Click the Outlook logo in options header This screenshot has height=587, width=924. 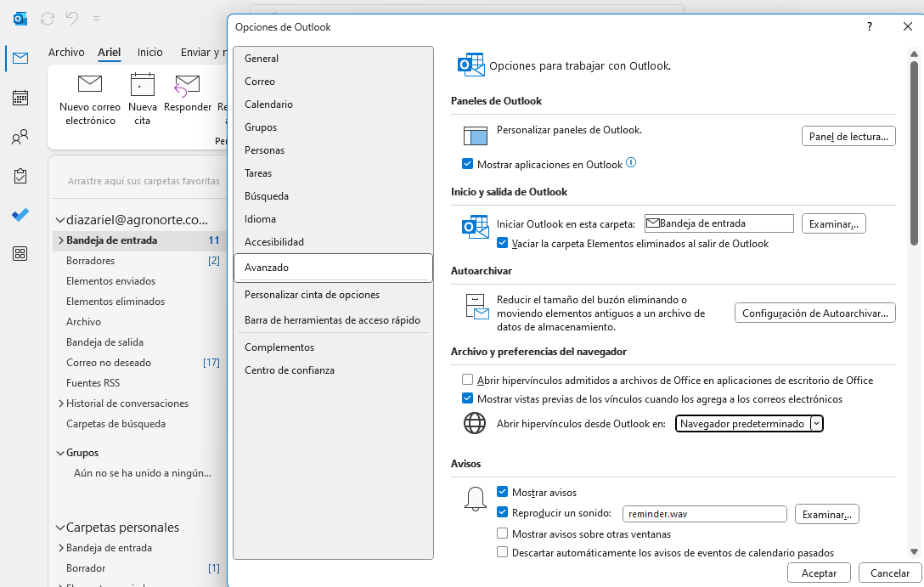[x=470, y=65]
